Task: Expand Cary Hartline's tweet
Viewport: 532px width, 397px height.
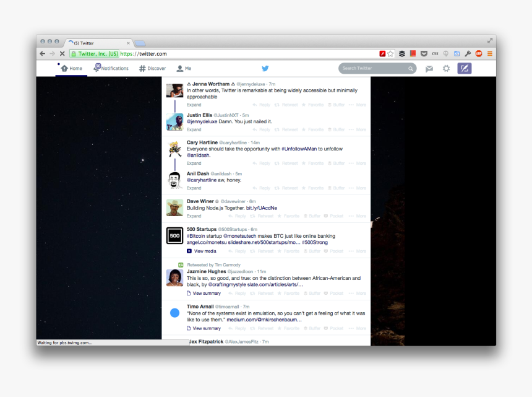Action: 194,164
